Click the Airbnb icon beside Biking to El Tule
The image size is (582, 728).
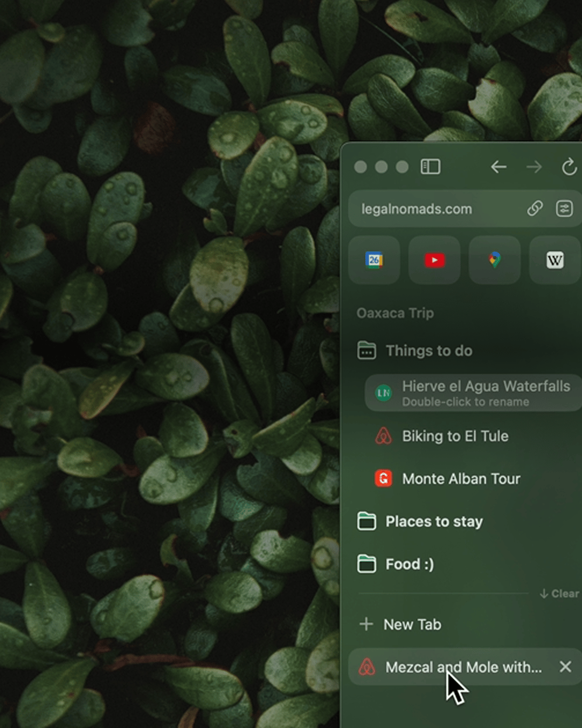tap(383, 436)
